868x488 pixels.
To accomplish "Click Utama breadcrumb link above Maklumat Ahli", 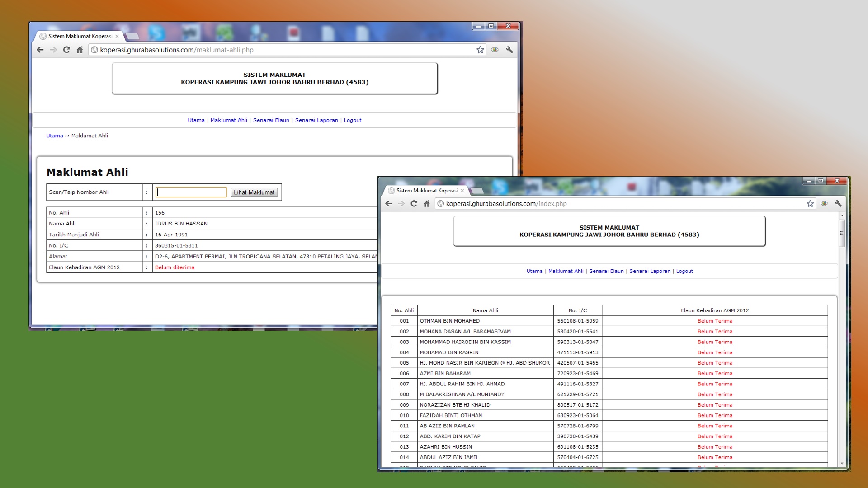I will [x=54, y=136].
